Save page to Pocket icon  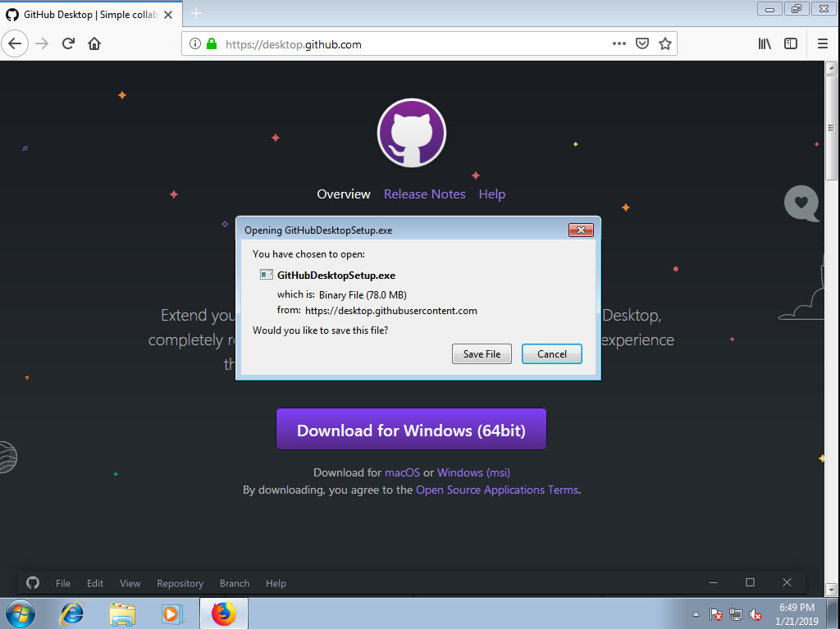(x=641, y=44)
